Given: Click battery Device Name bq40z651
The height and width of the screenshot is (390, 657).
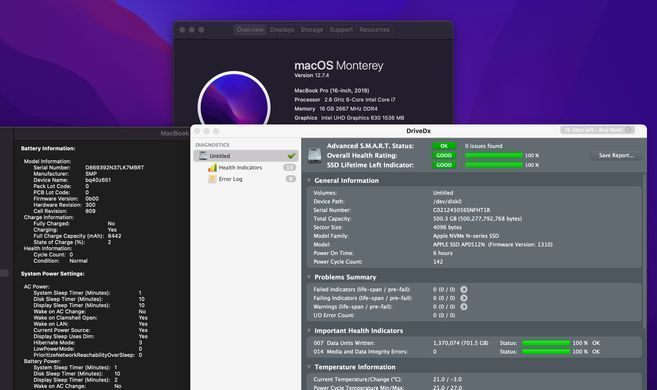Looking at the screenshot, I should click(98, 180).
